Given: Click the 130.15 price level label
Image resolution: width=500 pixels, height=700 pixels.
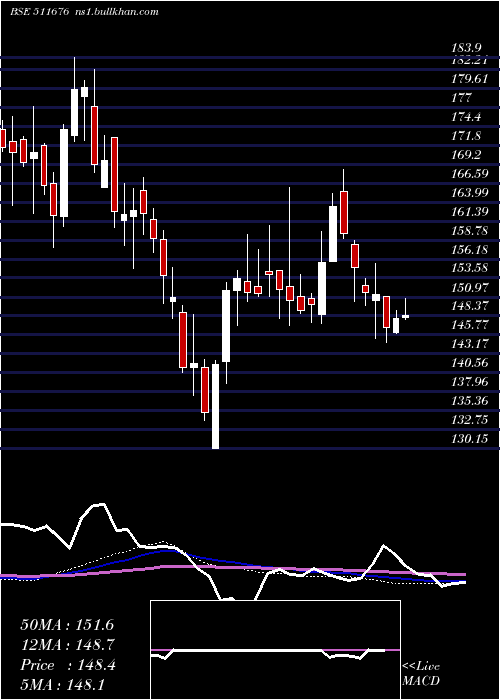Looking at the screenshot, I should (469, 439).
